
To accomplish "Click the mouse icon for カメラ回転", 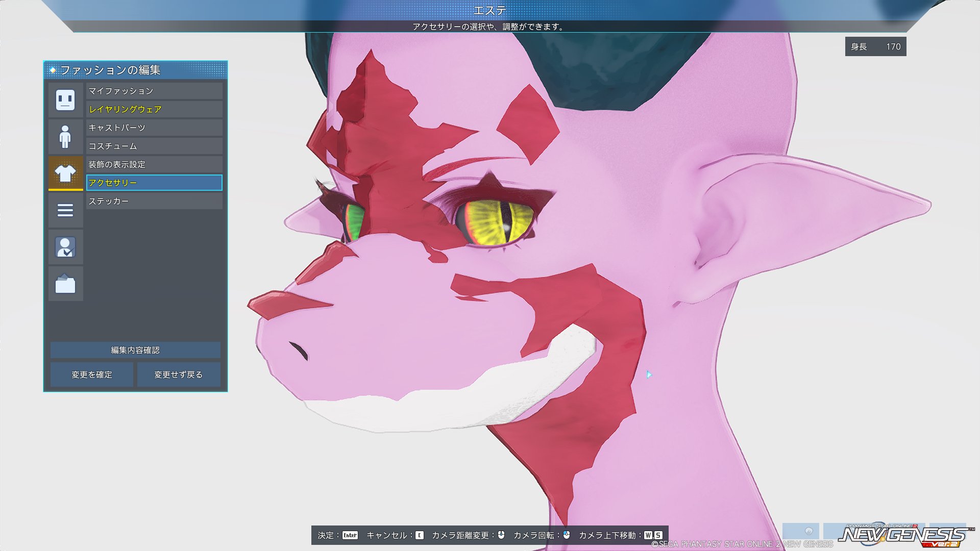I will 567,535.
